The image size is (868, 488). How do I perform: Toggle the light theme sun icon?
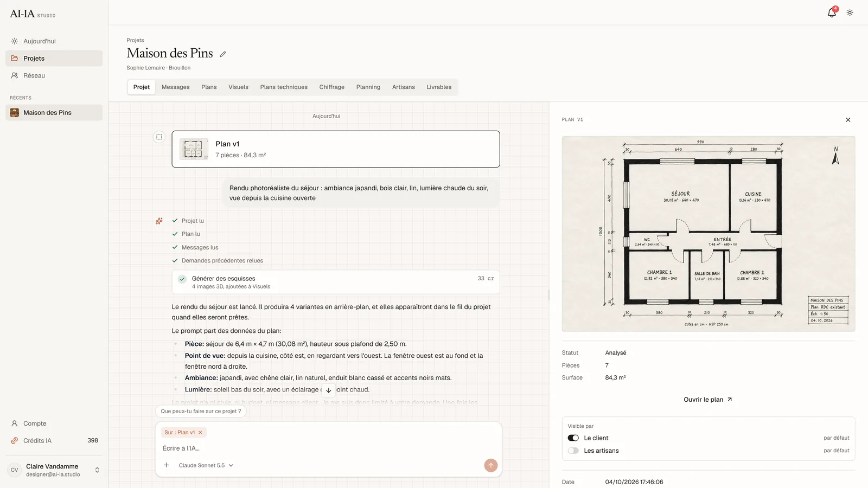850,12
